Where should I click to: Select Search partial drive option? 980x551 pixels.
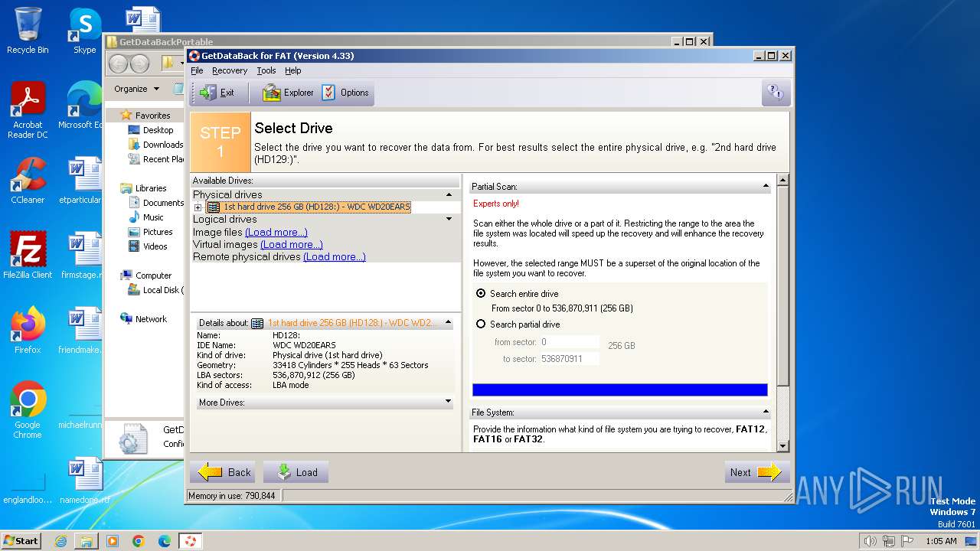click(x=481, y=324)
